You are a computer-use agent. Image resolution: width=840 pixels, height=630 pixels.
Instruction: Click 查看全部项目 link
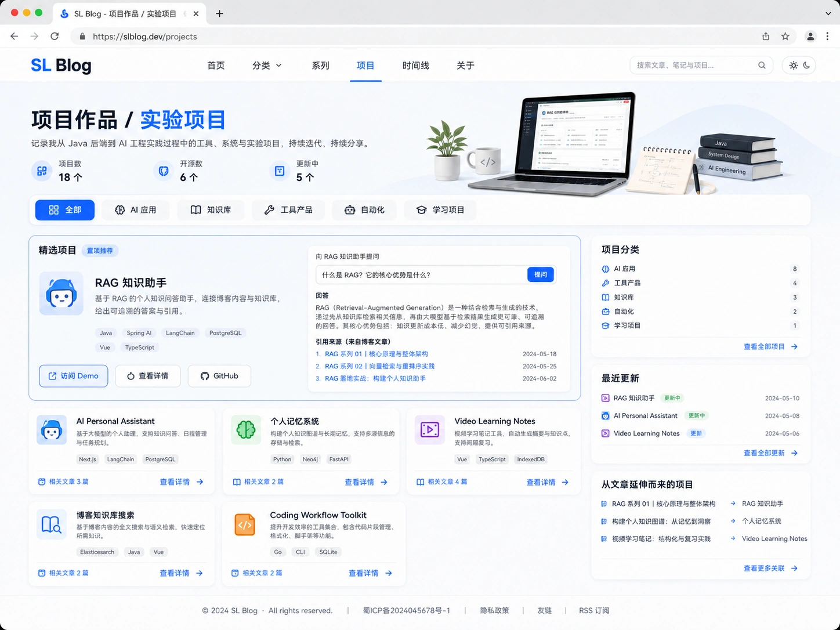point(771,347)
